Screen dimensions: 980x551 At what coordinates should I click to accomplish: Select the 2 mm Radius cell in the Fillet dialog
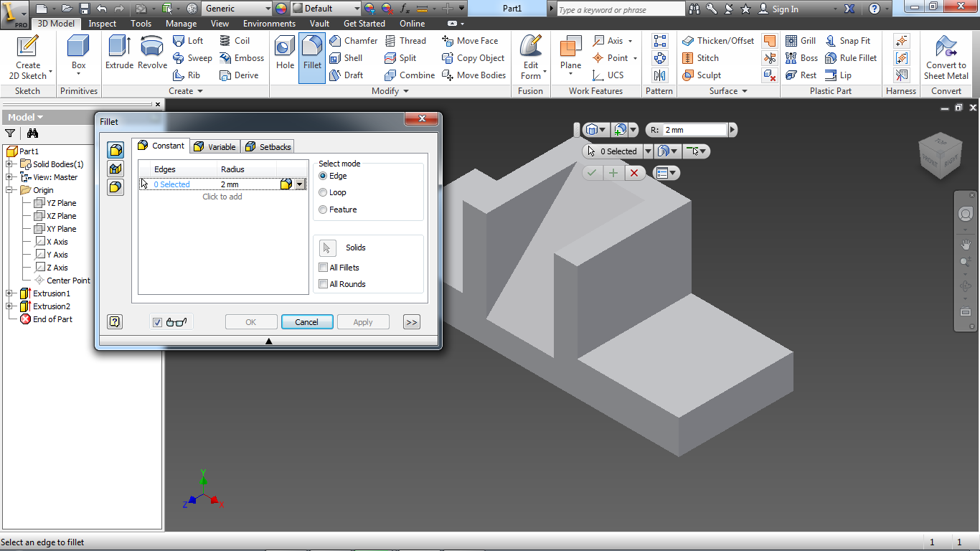tap(248, 184)
